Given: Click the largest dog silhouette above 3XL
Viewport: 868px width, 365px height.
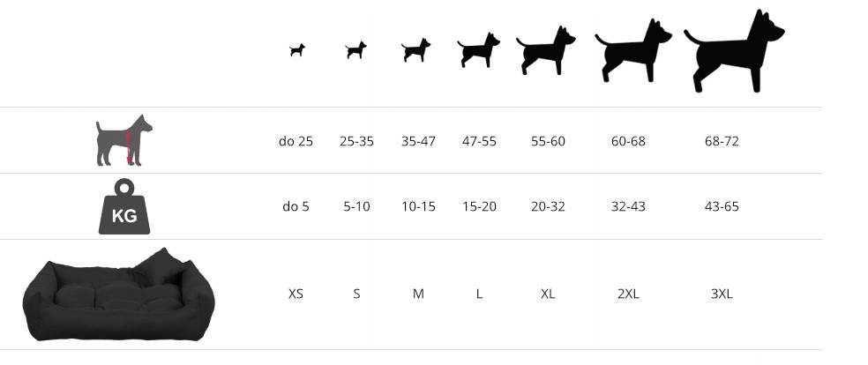Looking at the screenshot, I should (x=734, y=51).
